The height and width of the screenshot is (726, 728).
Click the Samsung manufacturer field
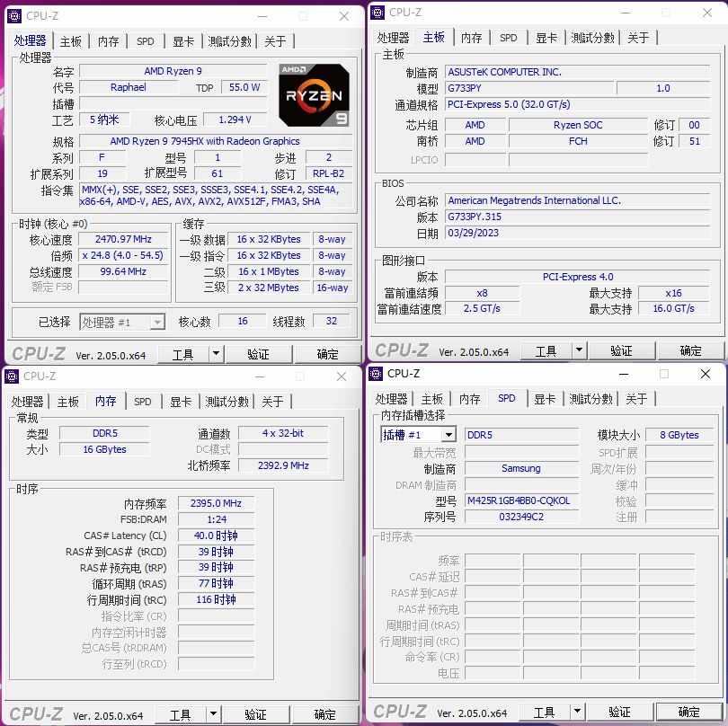click(521, 468)
